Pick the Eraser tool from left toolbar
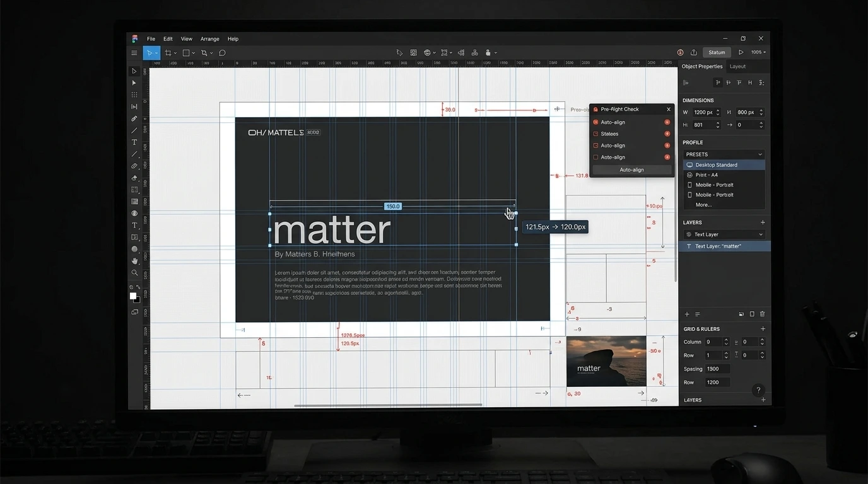This screenshot has height=484, width=868. pos(134,178)
